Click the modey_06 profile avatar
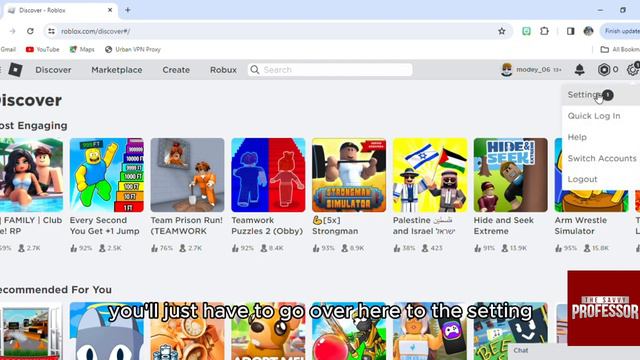 (x=507, y=70)
